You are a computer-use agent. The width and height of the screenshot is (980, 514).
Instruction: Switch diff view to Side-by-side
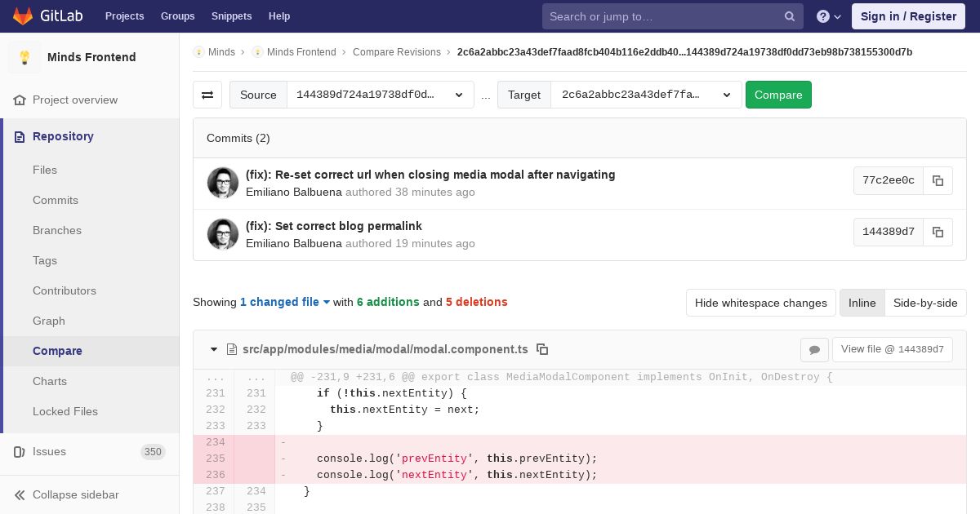tap(924, 303)
